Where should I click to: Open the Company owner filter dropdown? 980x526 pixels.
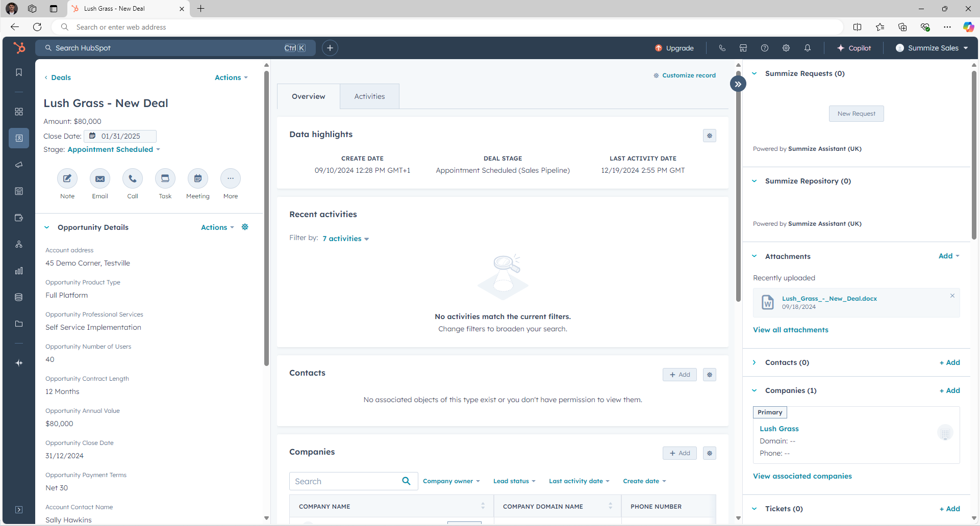(451, 481)
